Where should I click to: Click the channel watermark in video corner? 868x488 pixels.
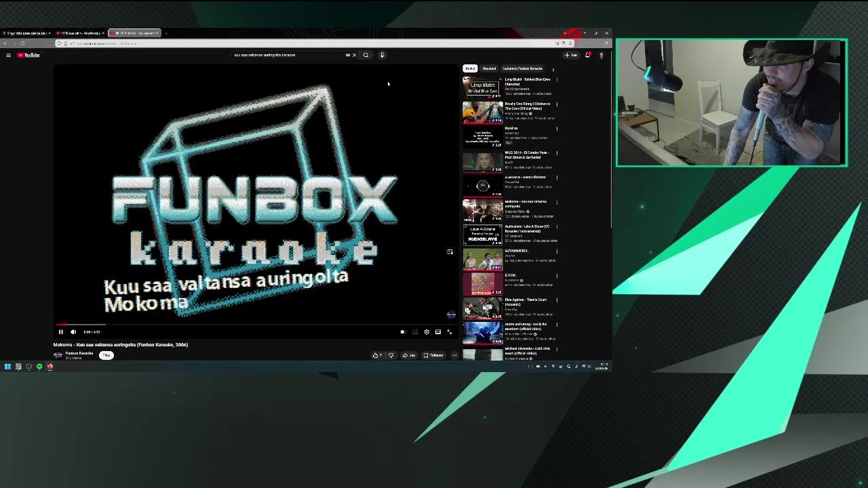tap(451, 314)
